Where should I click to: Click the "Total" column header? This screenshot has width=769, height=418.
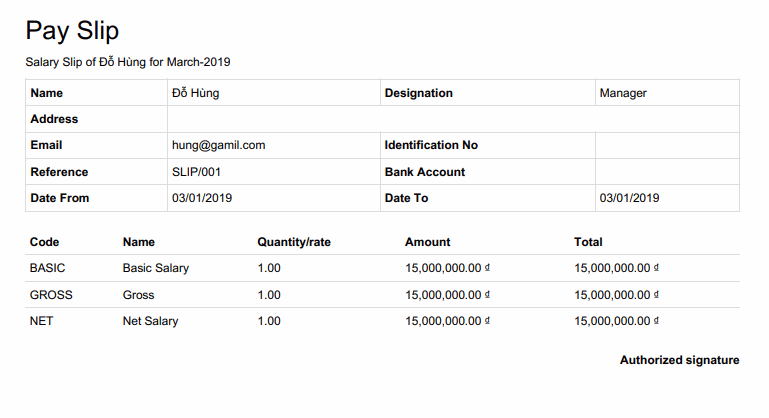(588, 242)
